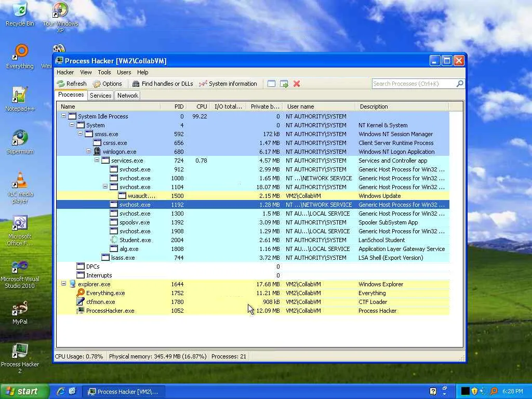
Task: Focus the Search Processes input field
Action: click(414, 84)
